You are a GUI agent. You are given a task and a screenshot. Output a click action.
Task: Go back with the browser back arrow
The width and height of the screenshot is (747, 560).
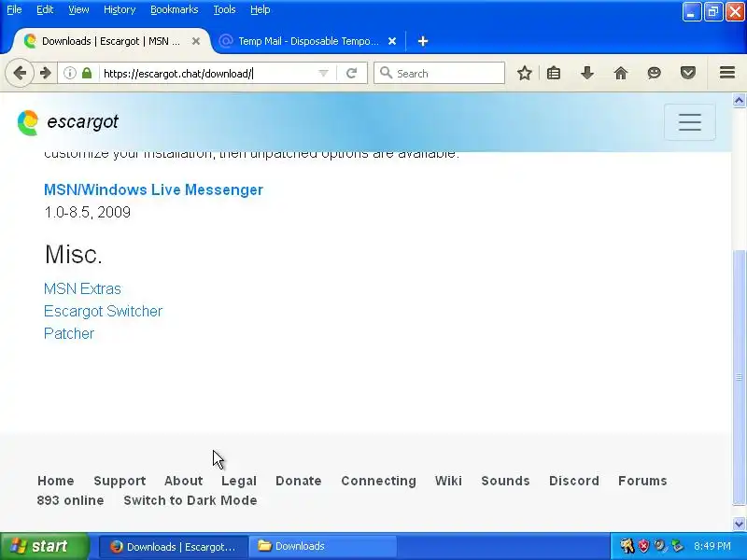20,73
